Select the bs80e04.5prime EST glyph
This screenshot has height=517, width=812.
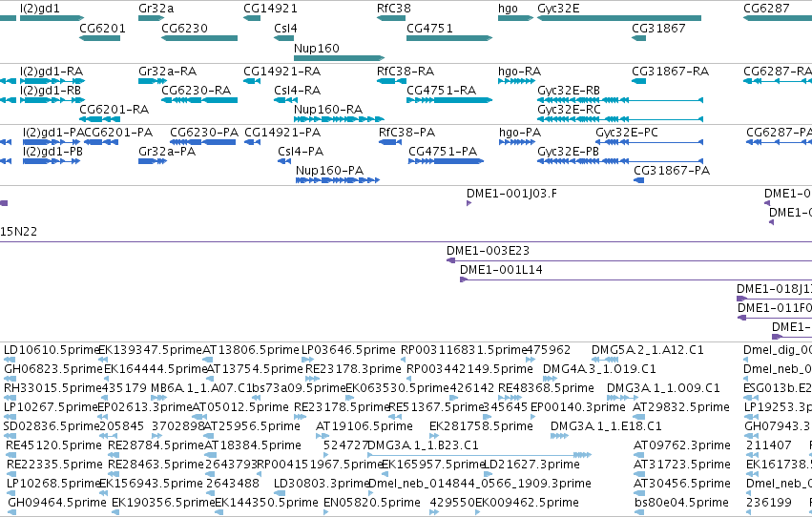coord(639,512)
